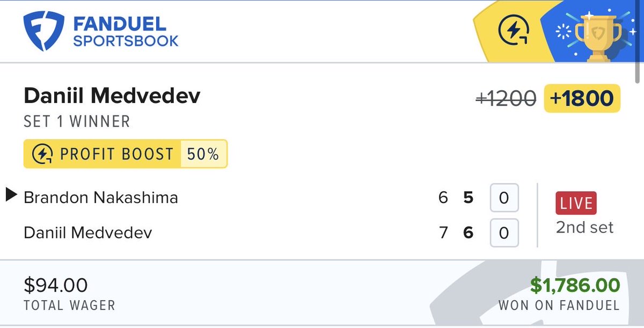644x328 pixels.
Task: Click the serving arrow next to Nakashima
Action: tap(11, 195)
